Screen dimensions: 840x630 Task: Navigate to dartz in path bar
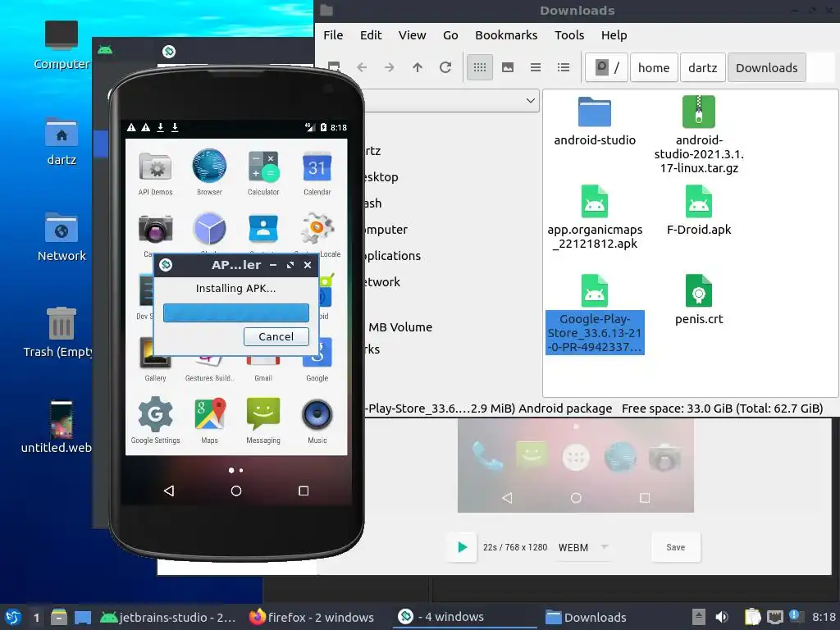[702, 67]
